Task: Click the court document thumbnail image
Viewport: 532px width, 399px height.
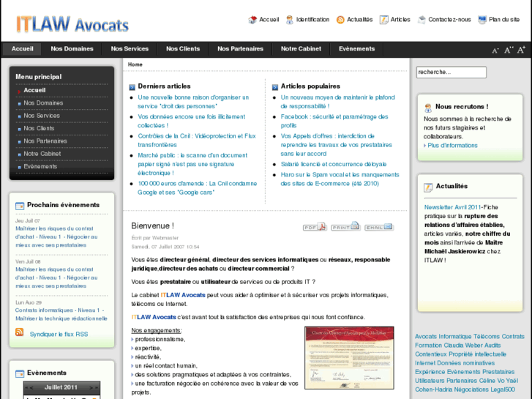Action: [x=349, y=358]
